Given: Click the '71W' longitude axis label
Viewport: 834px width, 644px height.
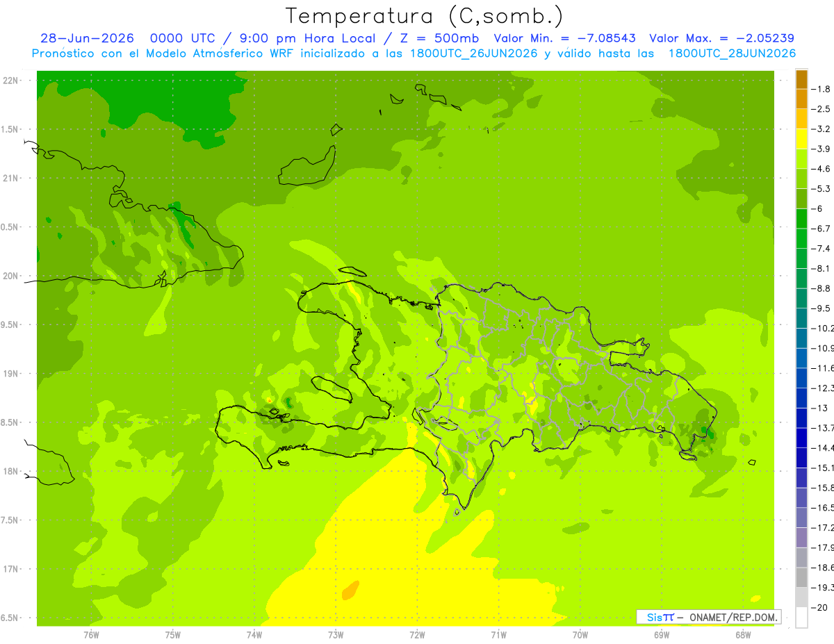Looking at the screenshot, I should click(x=498, y=635).
